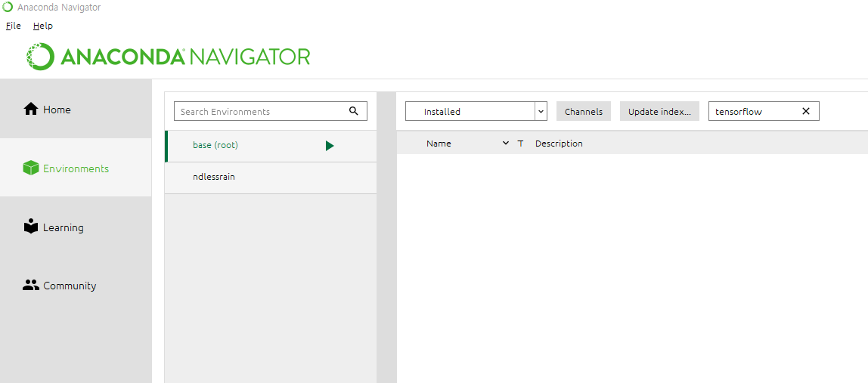The image size is (868, 383).
Task: Click the green Environments cube icon
Action: pos(30,168)
